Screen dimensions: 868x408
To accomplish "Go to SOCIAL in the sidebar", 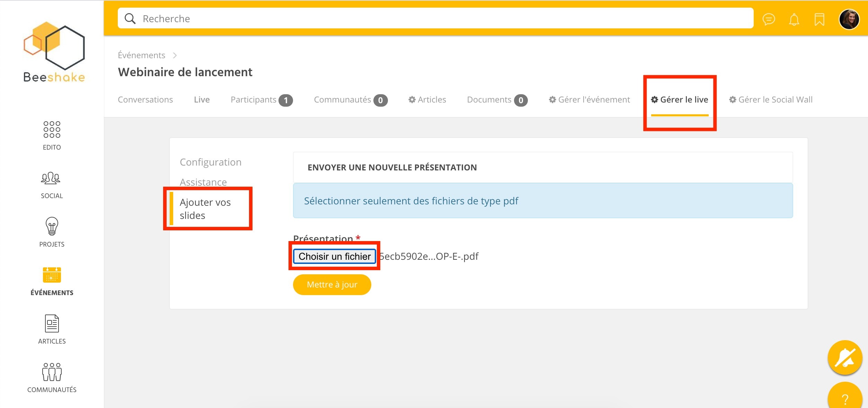I will [x=52, y=185].
